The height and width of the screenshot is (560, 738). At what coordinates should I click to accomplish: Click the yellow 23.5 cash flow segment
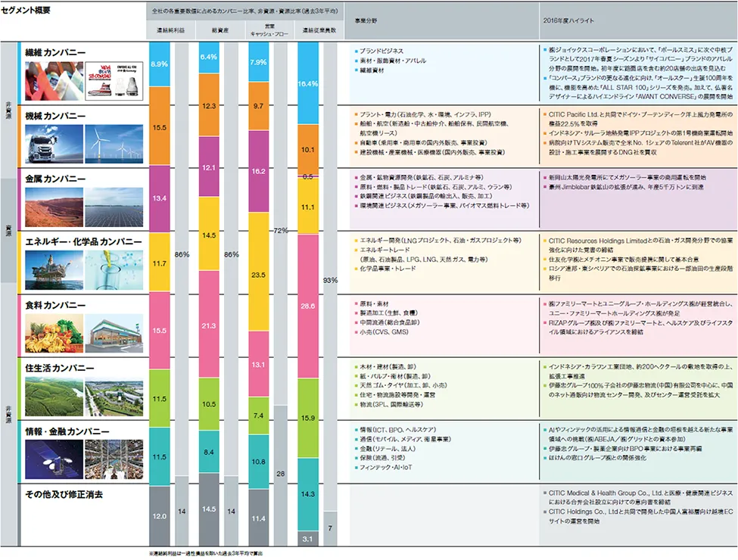259,272
